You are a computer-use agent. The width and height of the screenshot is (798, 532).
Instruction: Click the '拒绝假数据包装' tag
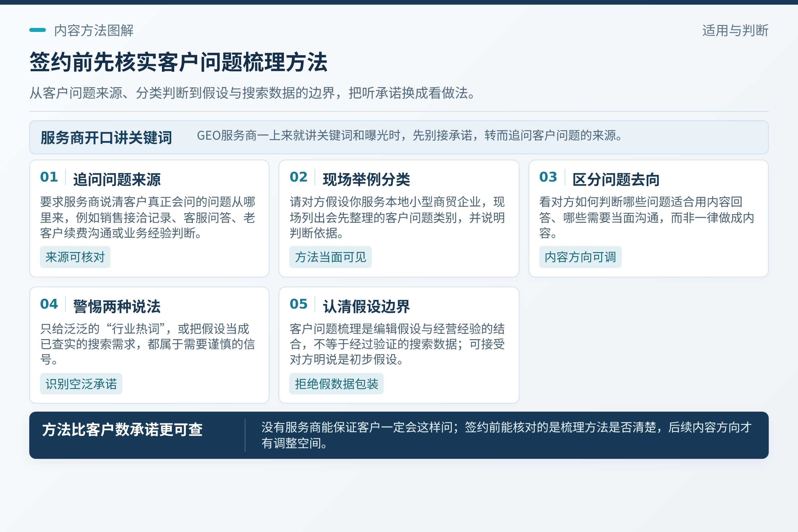(336, 384)
